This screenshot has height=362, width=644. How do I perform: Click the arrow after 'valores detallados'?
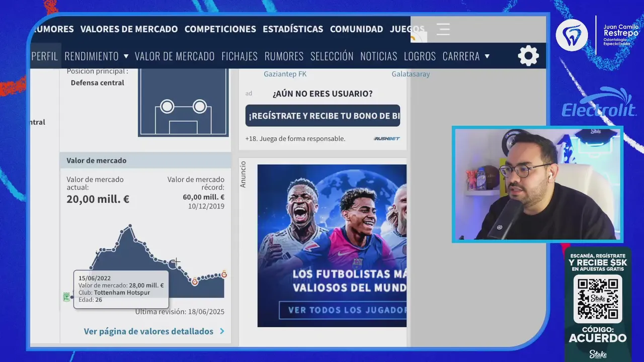(222, 331)
